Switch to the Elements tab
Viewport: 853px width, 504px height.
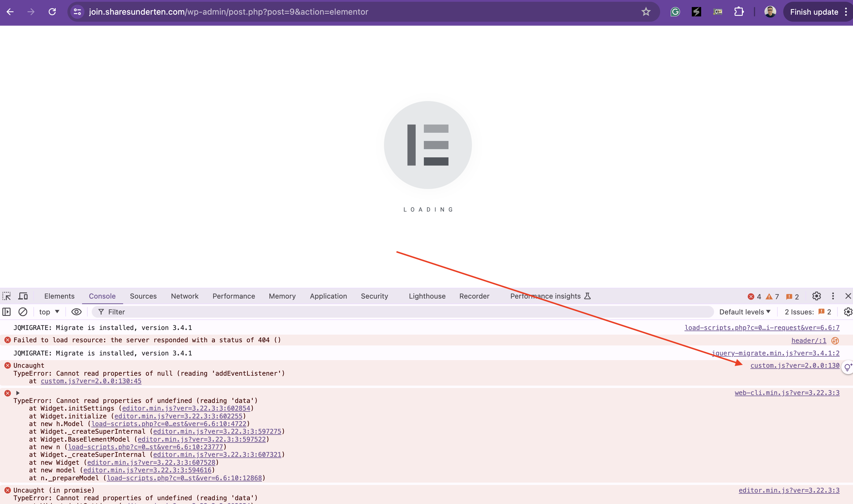pyautogui.click(x=59, y=296)
